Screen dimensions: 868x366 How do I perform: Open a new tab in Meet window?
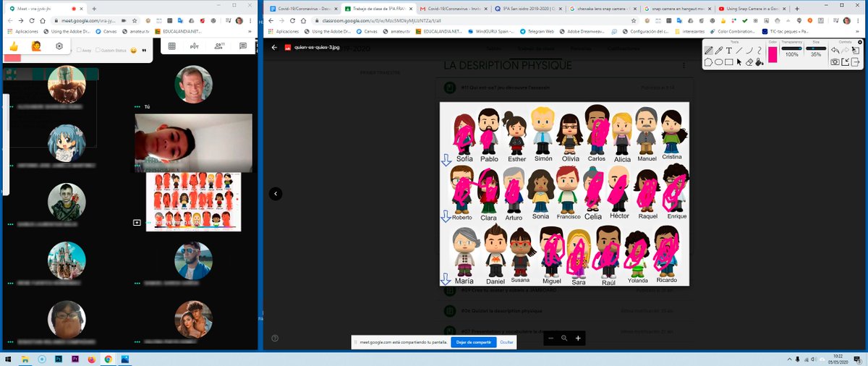(93, 8)
